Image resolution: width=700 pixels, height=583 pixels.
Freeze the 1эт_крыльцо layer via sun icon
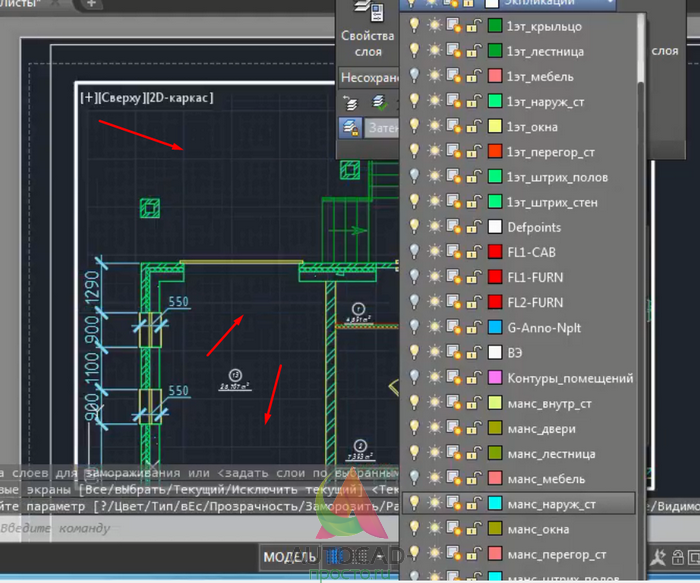(434, 25)
